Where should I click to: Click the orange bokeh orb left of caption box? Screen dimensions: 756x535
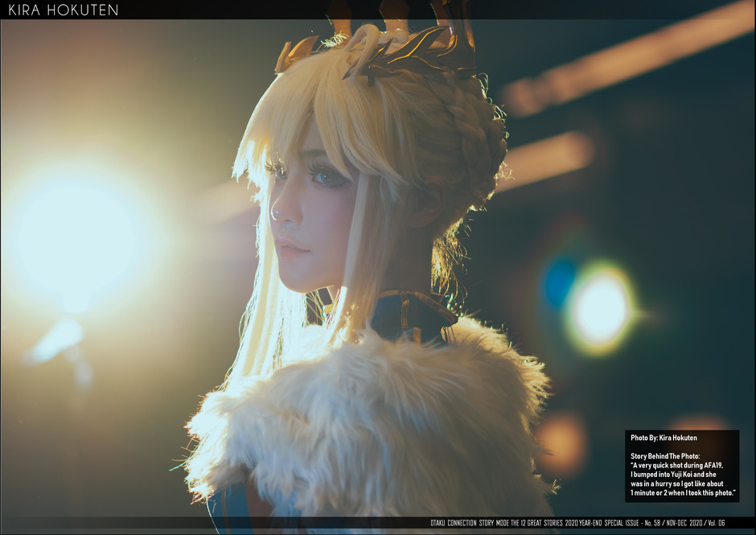pyautogui.click(x=561, y=441)
